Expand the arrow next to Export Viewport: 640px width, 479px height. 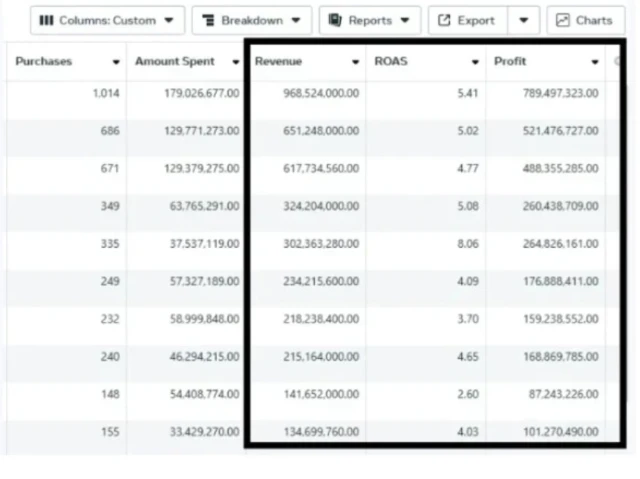click(x=524, y=20)
